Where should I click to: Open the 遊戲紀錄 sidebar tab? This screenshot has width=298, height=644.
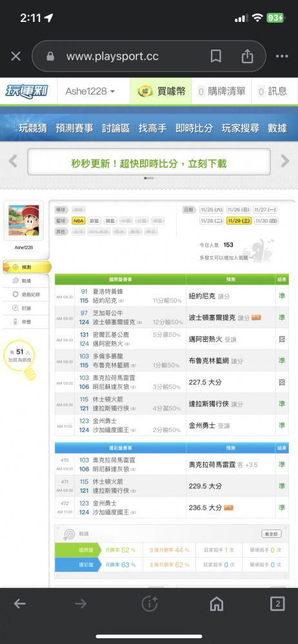coord(26,294)
